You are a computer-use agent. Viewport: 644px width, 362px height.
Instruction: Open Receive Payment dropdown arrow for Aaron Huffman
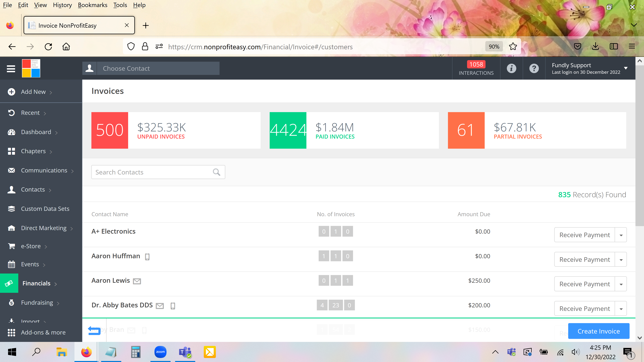[621, 259]
